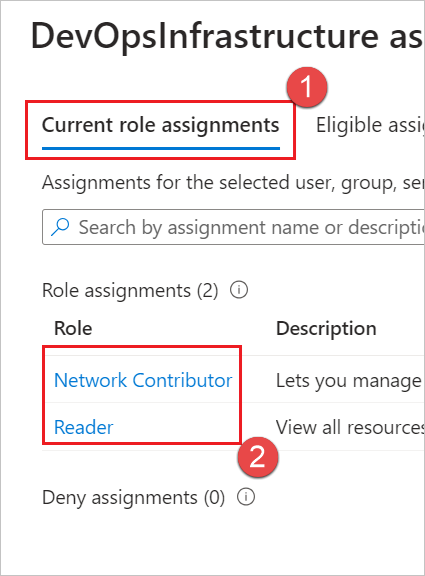This screenshot has height=576, width=425.
Task: Show info icon beside Role assignments (2)
Action: (x=239, y=290)
